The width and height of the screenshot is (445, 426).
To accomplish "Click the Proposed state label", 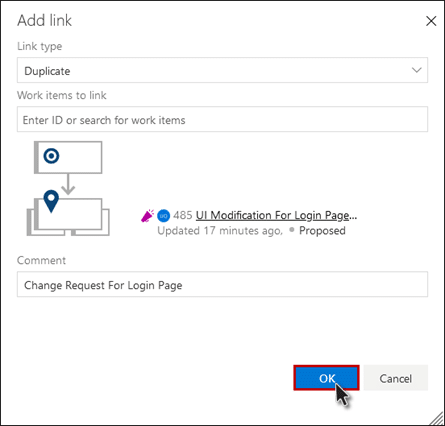I will (322, 231).
